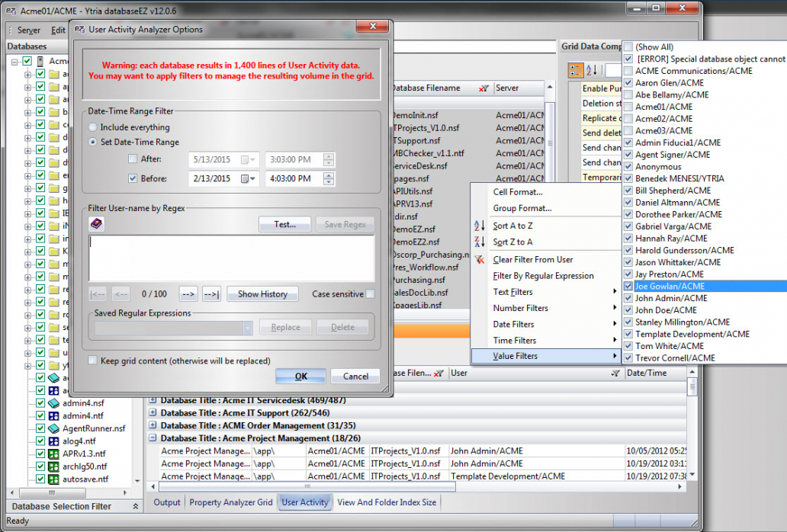Check Abe Bellamy/ACME in value filters
This screenshot has height=532, width=787.
pyautogui.click(x=628, y=95)
